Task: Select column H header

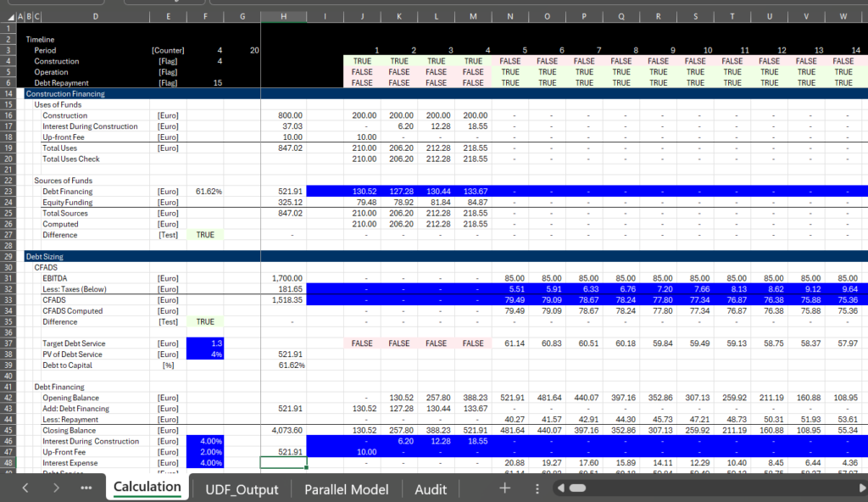Action: (x=283, y=17)
